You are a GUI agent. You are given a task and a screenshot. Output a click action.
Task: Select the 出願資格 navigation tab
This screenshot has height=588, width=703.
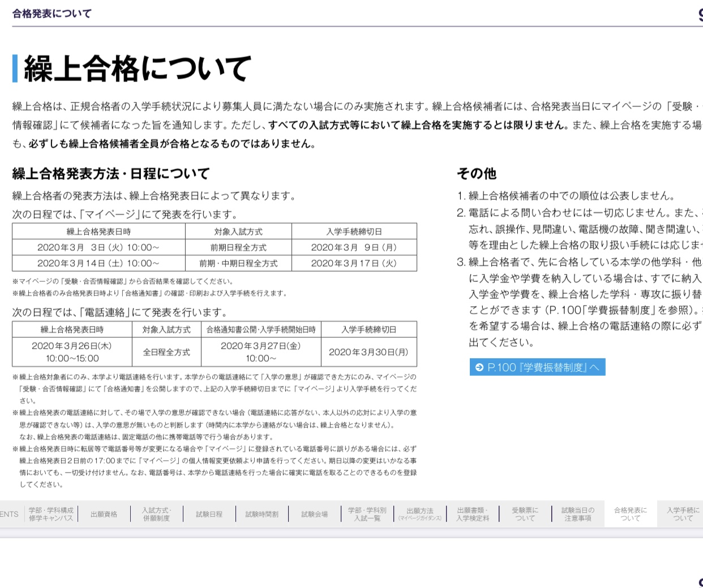pos(104,514)
